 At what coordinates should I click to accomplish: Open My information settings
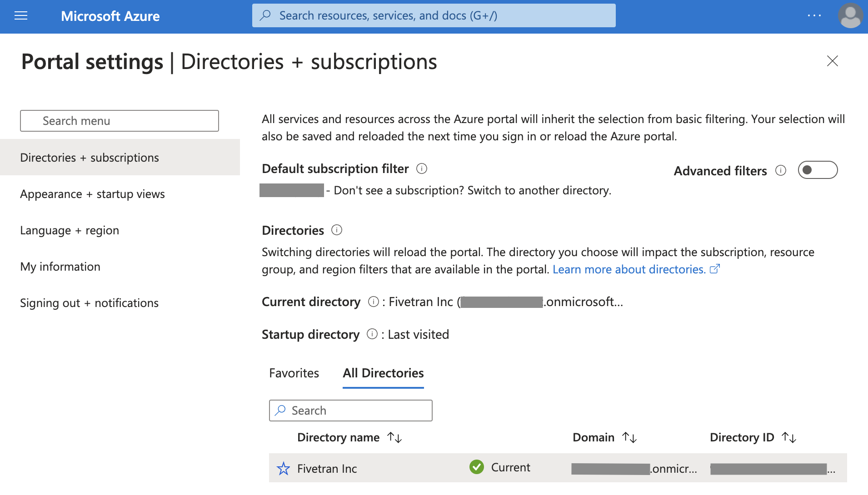[60, 267]
